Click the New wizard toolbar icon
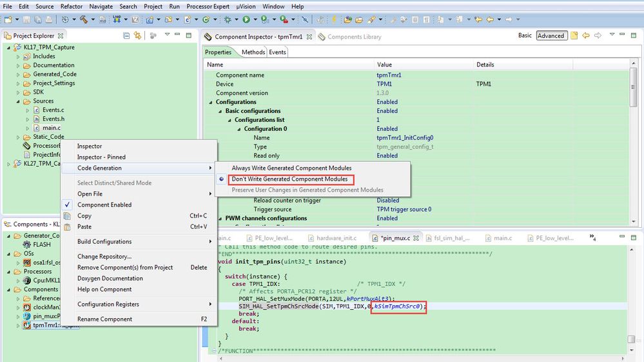This screenshot has width=644, height=362. [x=7, y=19]
